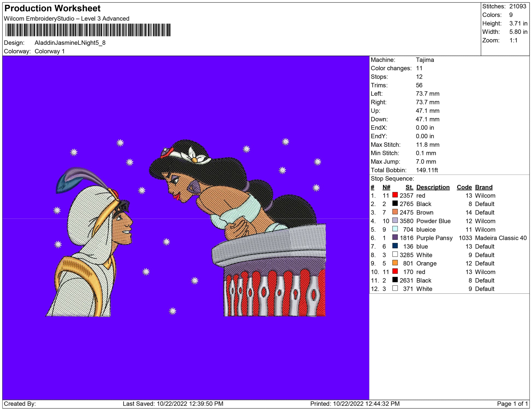Viewport: 532px width, 409px height.
Task: Click the Orange color swatch
Action: click(x=395, y=263)
